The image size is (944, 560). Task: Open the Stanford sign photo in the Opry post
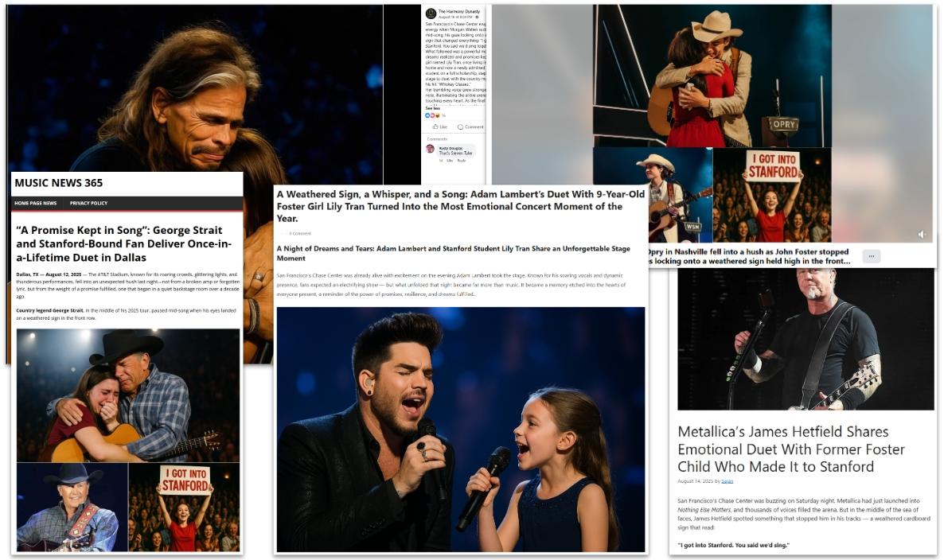[772, 195]
